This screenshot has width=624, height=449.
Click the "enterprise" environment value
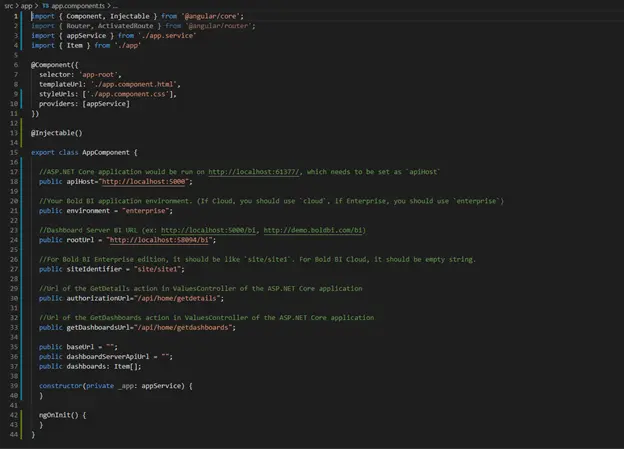(x=145, y=211)
